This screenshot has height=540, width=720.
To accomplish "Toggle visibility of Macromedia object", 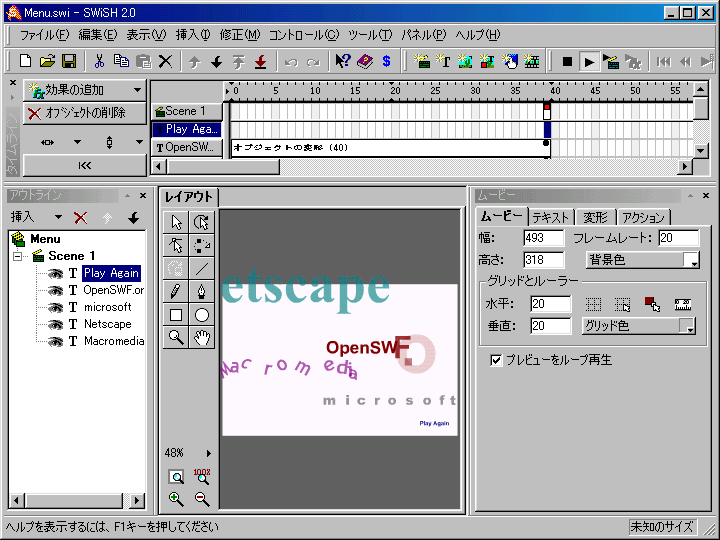I will pyautogui.click(x=56, y=342).
